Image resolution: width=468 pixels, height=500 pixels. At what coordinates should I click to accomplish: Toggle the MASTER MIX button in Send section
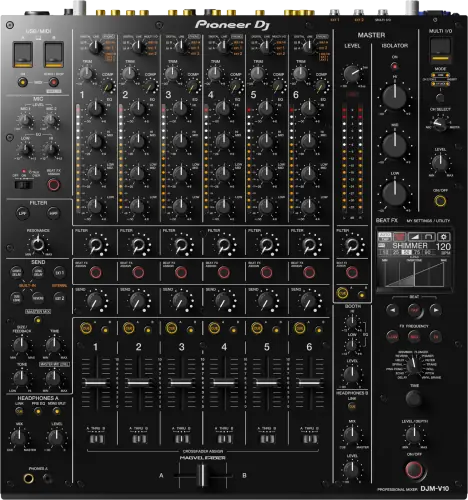(x=38, y=320)
